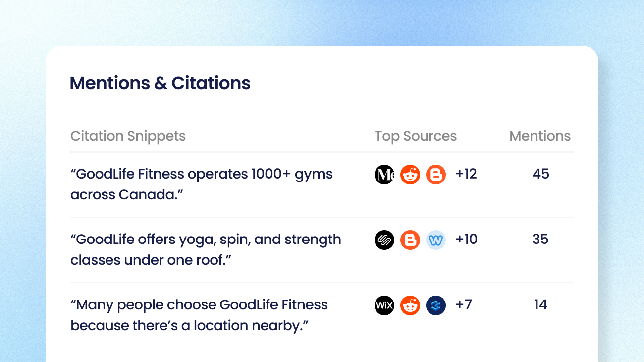
Task: Click the Top Sources column header
Action: (x=416, y=137)
